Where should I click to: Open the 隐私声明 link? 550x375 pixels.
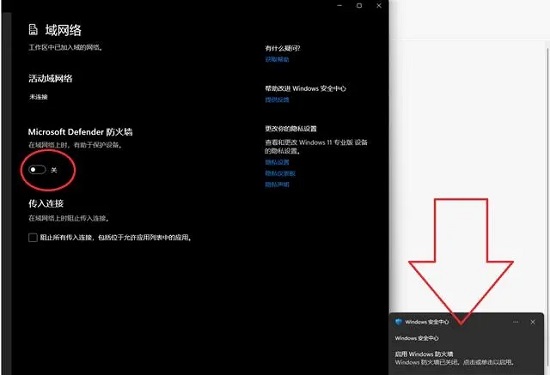pyautogui.click(x=277, y=185)
